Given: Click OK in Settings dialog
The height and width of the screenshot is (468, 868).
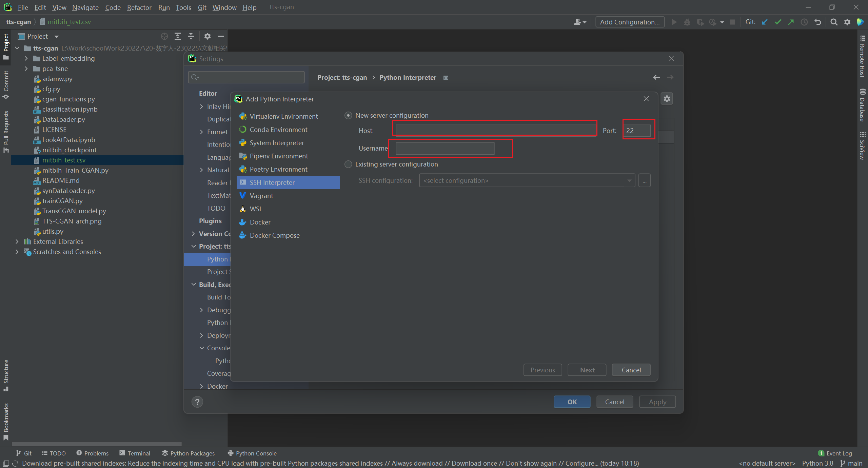Looking at the screenshot, I should tap(572, 402).
